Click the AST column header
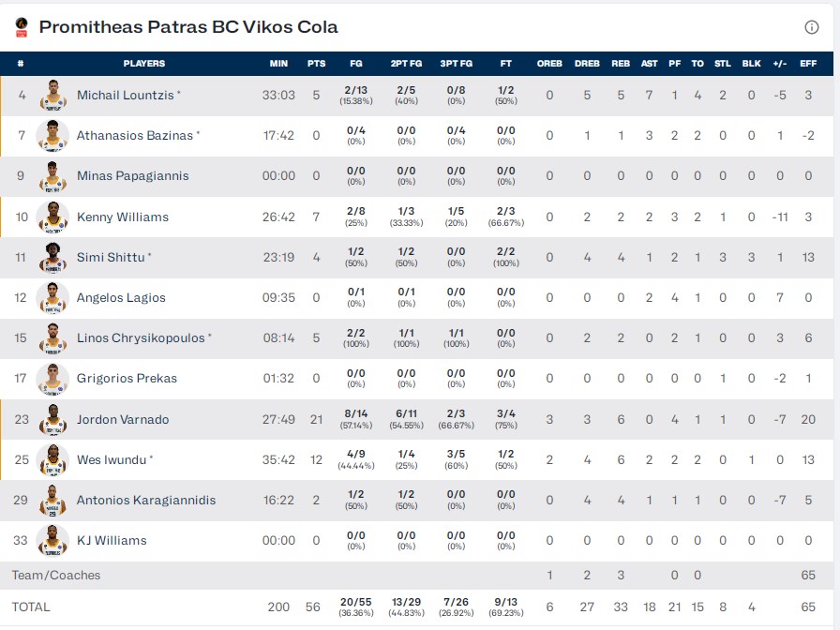The height and width of the screenshot is (630, 840). pyautogui.click(x=650, y=64)
